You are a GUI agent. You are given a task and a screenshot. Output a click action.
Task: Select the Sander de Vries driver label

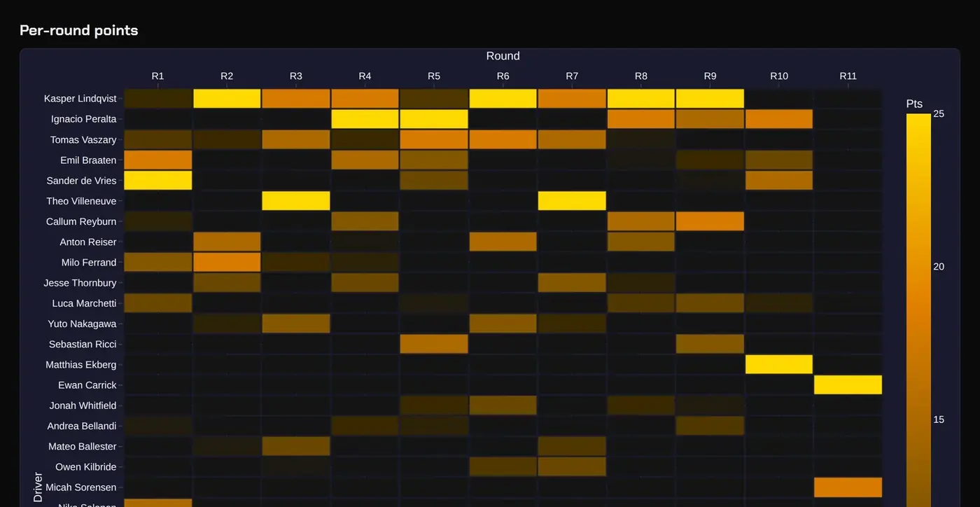pyautogui.click(x=82, y=181)
